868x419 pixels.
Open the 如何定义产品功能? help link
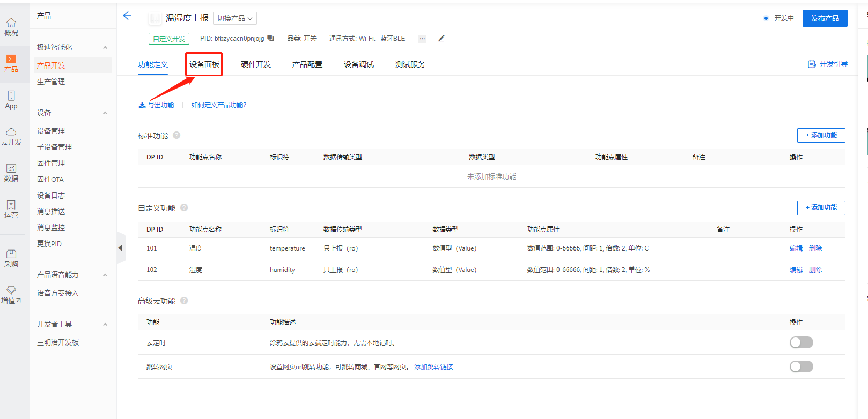pyautogui.click(x=219, y=105)
